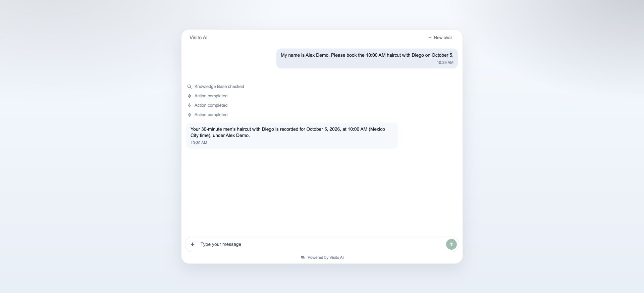644x293 pixels.
Task: Click the lightning icon of last Action completed
Action: click(x=190, y=115)
